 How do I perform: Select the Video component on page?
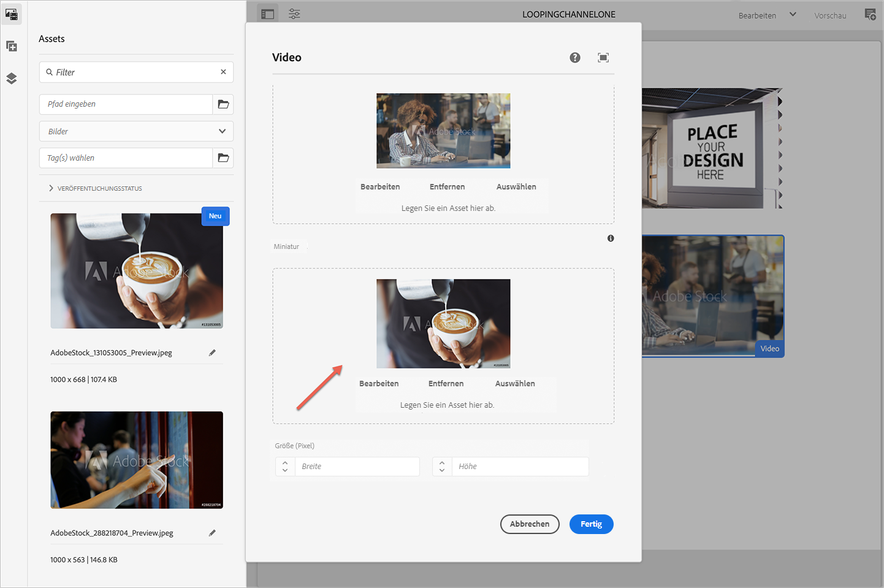pos(713,296)
